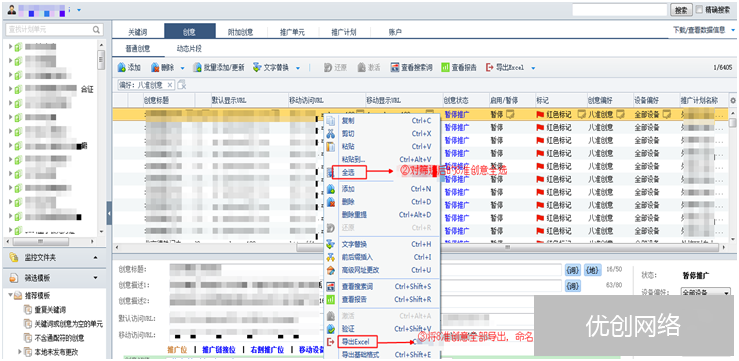Click 导出Excel in the top toolbar
The width and height of the screenshot is (739, 361).
coord(505,68)
